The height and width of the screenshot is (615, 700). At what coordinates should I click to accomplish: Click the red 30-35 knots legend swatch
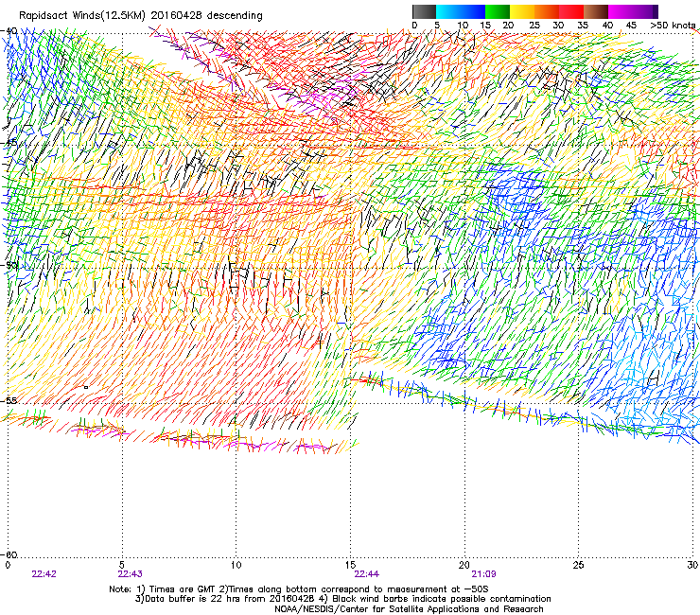pos(571,11)
